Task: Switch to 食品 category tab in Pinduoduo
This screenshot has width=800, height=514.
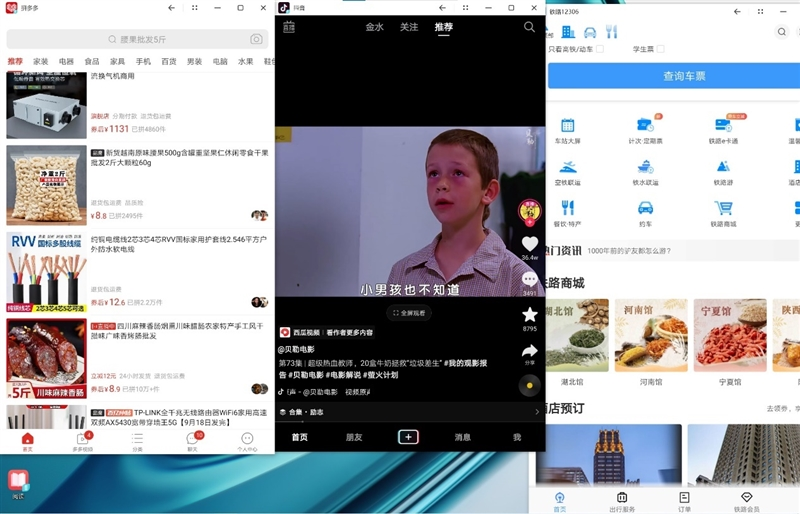Action: pyautogui.click(x=92, y=61)
